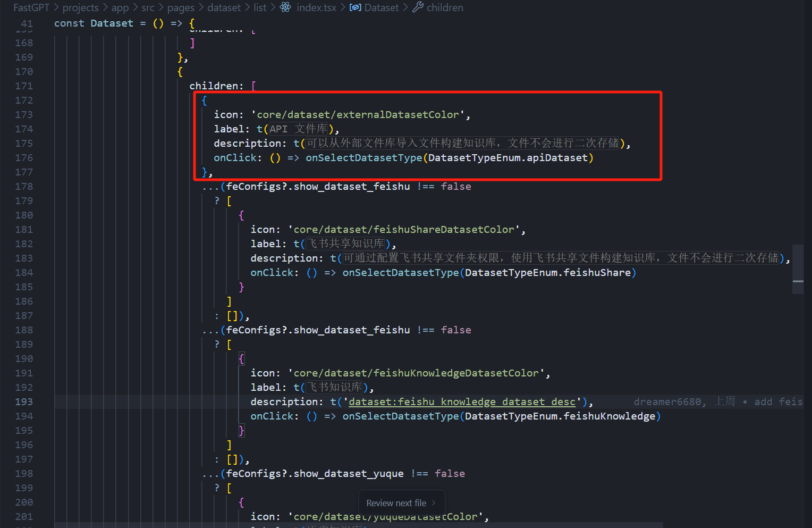Viewport: 812px width, 528px height.
Task: Click the arrow on Review next file
Action: (434, 503)
